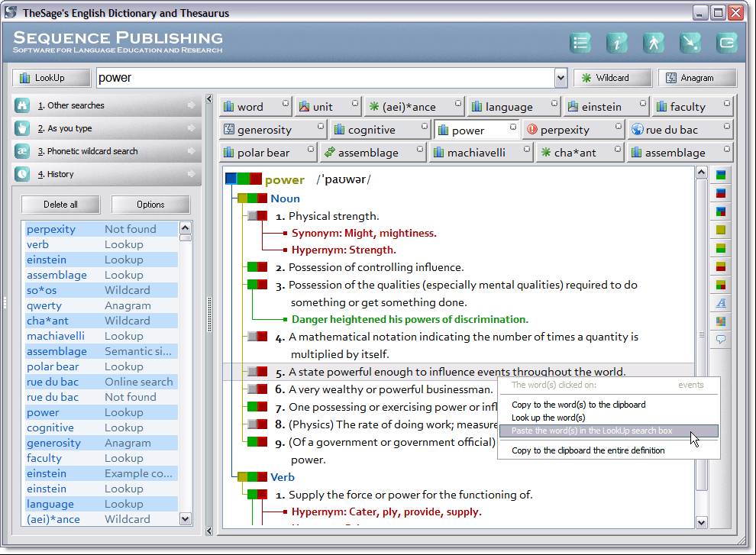Toggle squares beside Verb definition 1 Supply the force
The image size is (756, 555).
coord(257,495)
